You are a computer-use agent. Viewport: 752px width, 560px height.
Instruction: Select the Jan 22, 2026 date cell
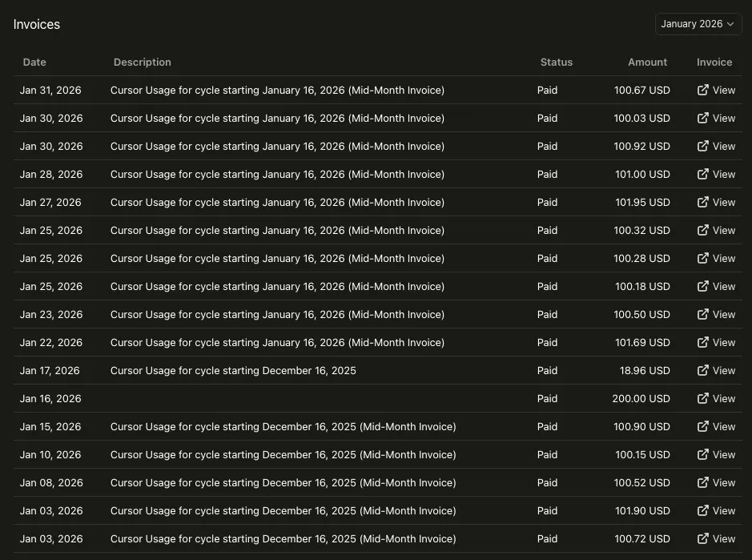pos(51,343)
